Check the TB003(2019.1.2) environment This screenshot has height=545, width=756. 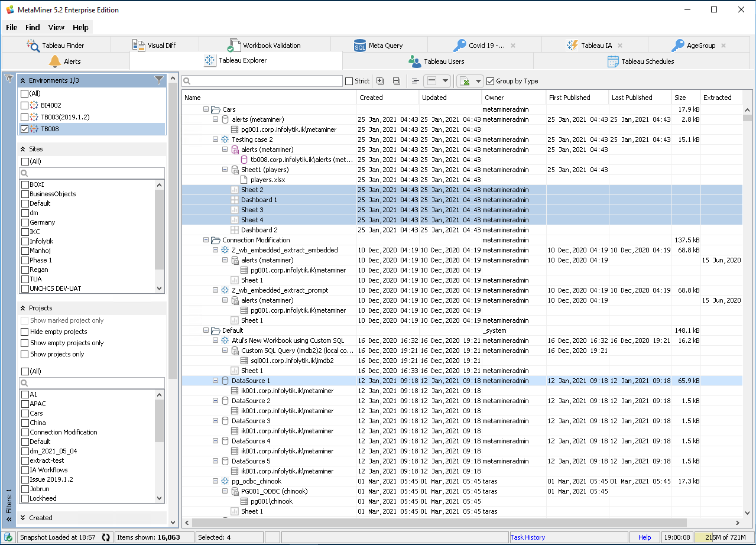24,117
